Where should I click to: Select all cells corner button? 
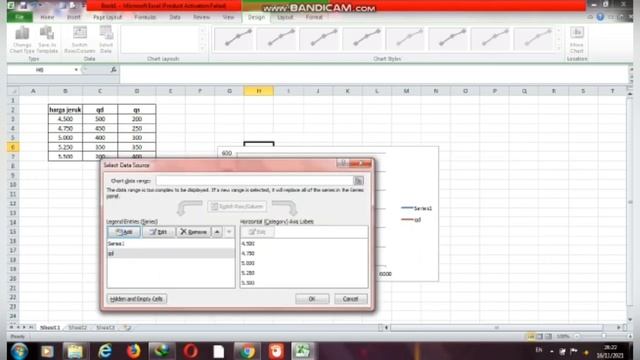pos(13,91)
